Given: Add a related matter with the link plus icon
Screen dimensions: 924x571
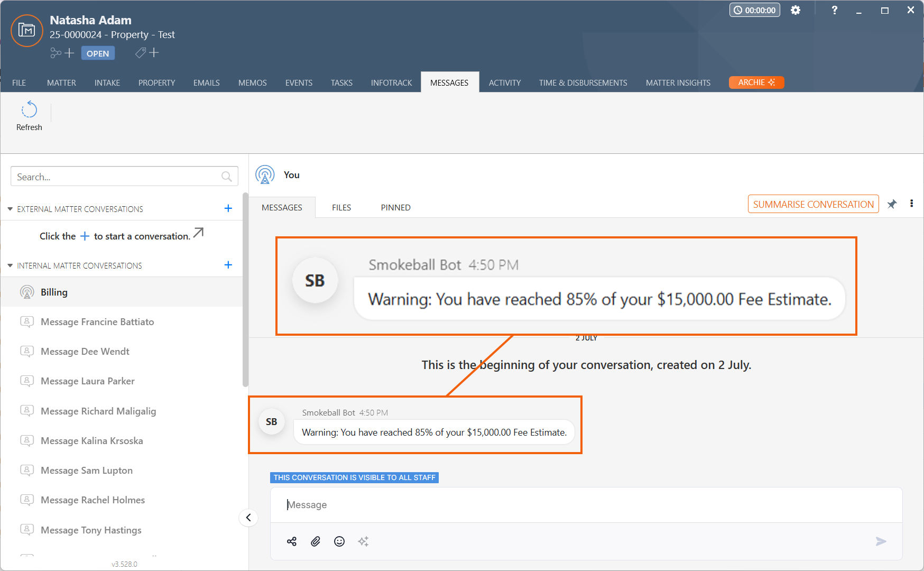Looking at the screenshot, I should click(62, 53).
